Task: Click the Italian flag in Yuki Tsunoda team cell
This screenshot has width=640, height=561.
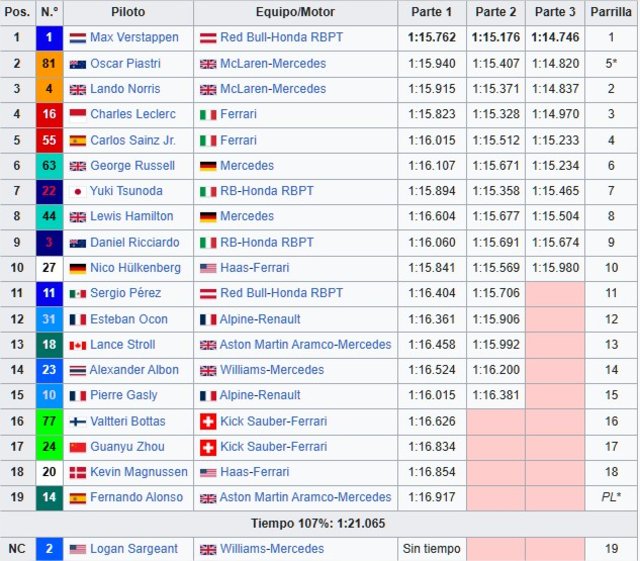Action: click(208, 192)
